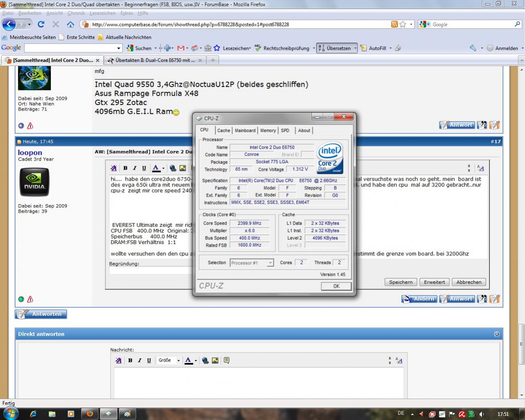Viewport: 525px width, 420px height.
Task: Open Firefox taskbar button
Action: (89, 413)
